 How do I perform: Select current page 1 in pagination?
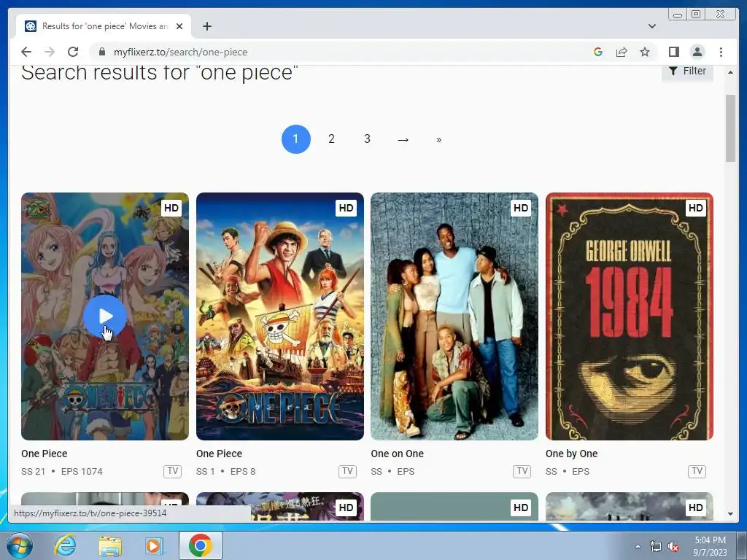tap(296, 139)
